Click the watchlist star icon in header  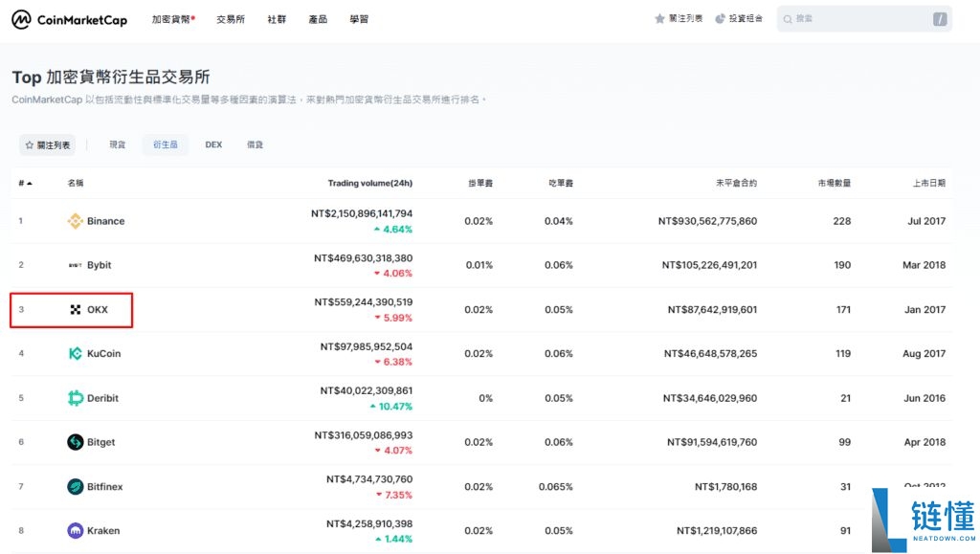pyautogui.click(x=659, y=19)
